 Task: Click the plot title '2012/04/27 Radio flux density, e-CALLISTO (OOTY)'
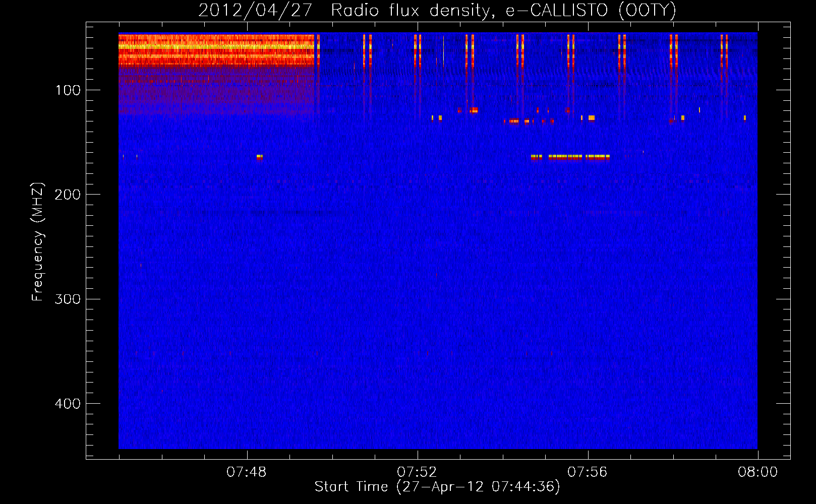click(x=437, y=10)
